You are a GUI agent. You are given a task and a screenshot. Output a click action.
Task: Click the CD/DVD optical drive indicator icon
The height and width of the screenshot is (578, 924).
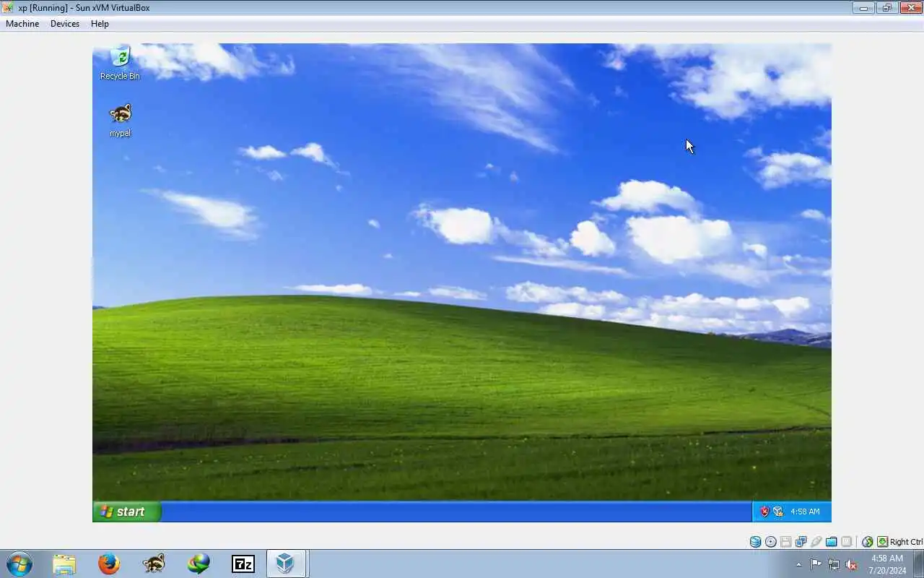[x=770, y=542]
